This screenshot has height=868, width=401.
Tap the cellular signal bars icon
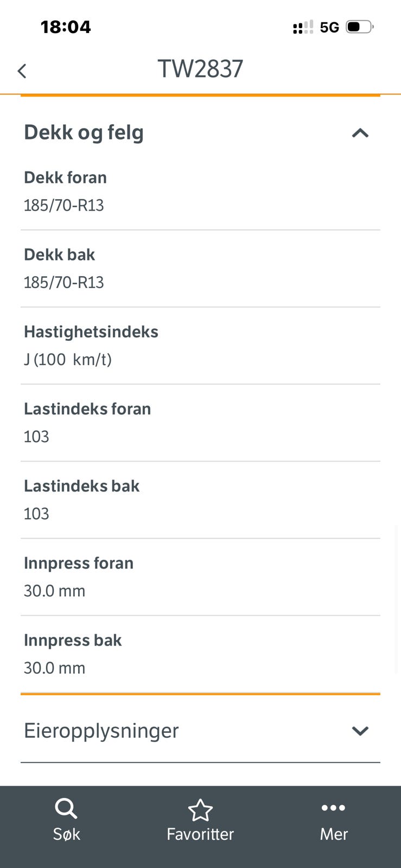(303, 27)
